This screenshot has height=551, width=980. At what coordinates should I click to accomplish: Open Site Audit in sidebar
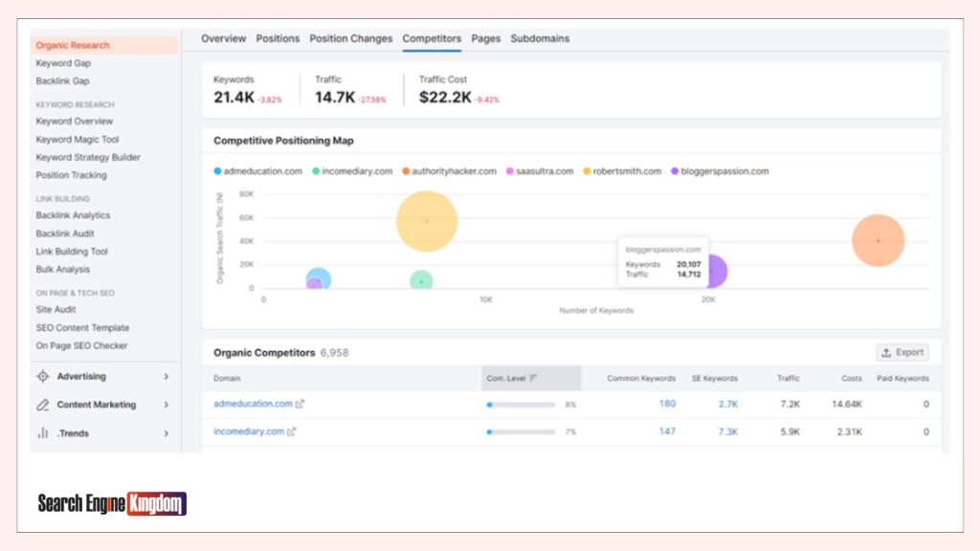(56, 310)
